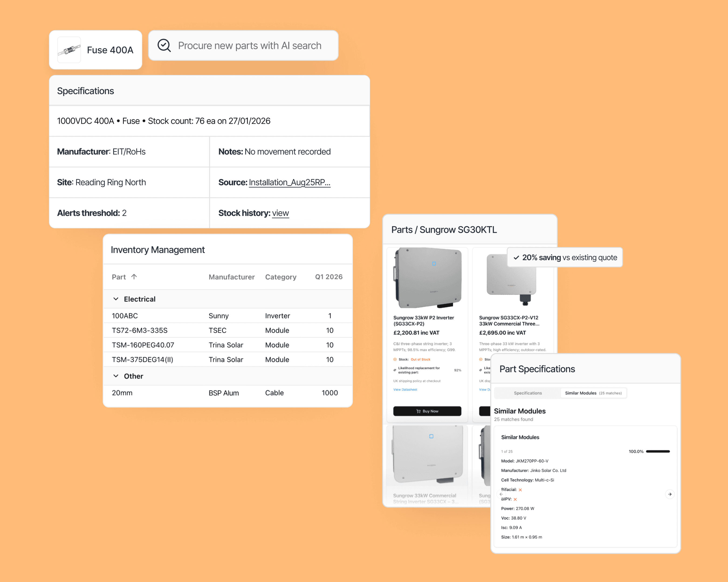Viewport: 728px width, 582px height.
Task: Open the Similar Modules tab showing 25 matches
Action: click(593, 393)
